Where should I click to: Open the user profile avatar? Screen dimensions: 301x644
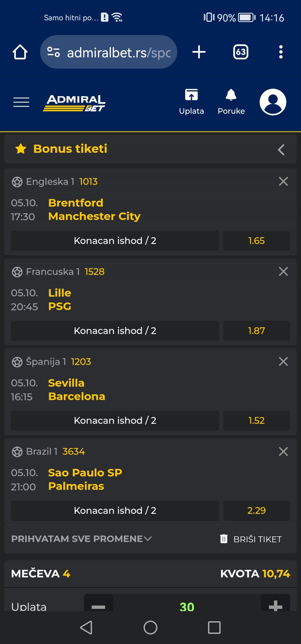(x=273, y=102)
